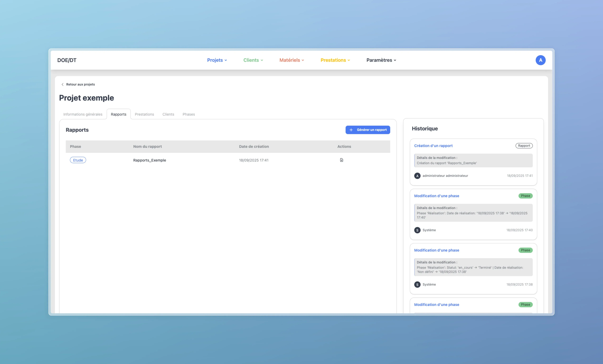Click the download report file icon
This screenshot has height=364, width=603.
pos(341,160)
